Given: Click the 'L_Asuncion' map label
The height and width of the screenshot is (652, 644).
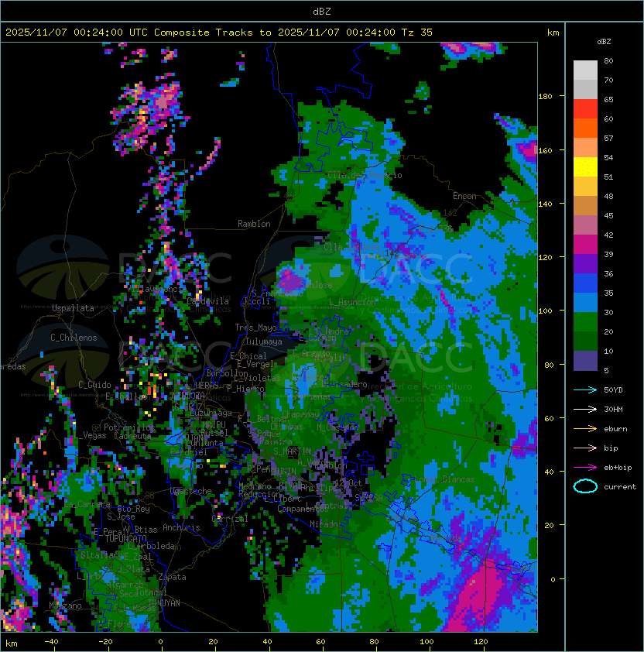Looking at the screenshot, I should pos(352,302).
